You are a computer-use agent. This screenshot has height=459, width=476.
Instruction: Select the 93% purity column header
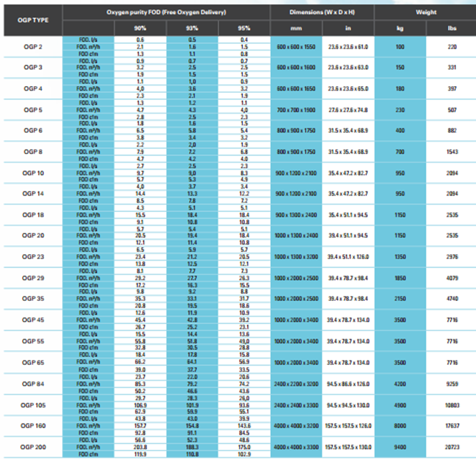(x=192, y=28)
